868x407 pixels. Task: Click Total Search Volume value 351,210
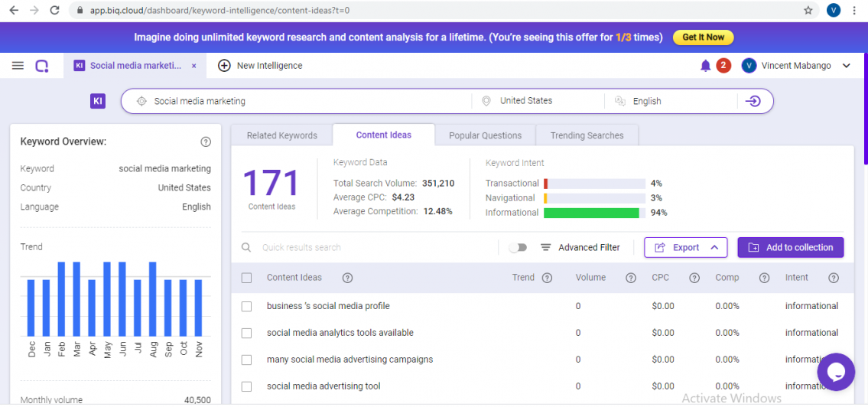(x=438, y=183)
